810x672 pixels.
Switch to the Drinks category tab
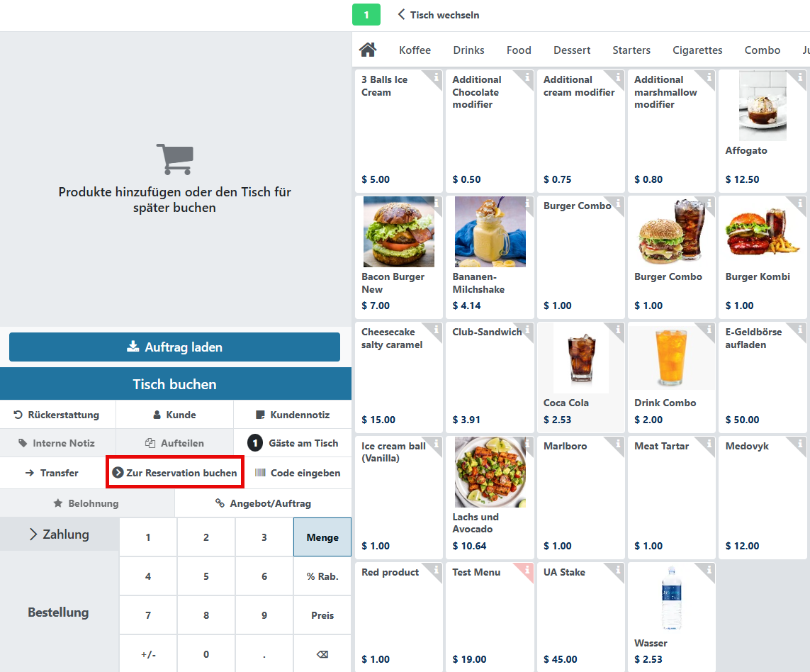point(468,50)
